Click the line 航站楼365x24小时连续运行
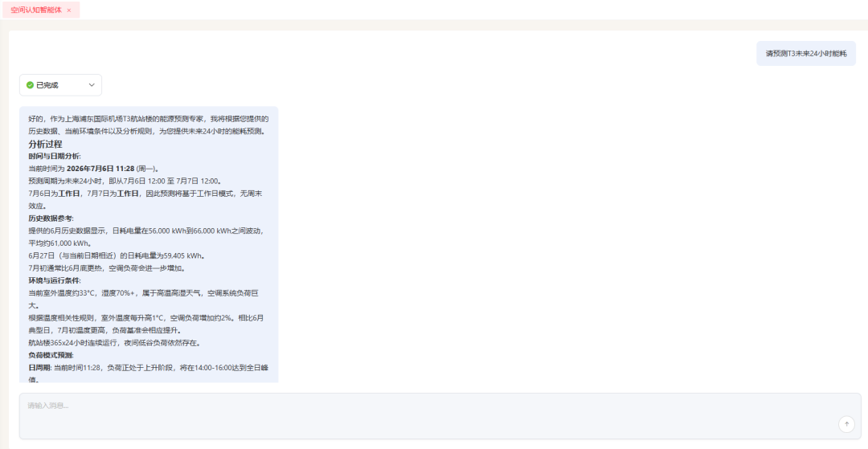Image resolution: width=868 pixels, height=449 pixels. pyautogui.click(x=115, y=343)
